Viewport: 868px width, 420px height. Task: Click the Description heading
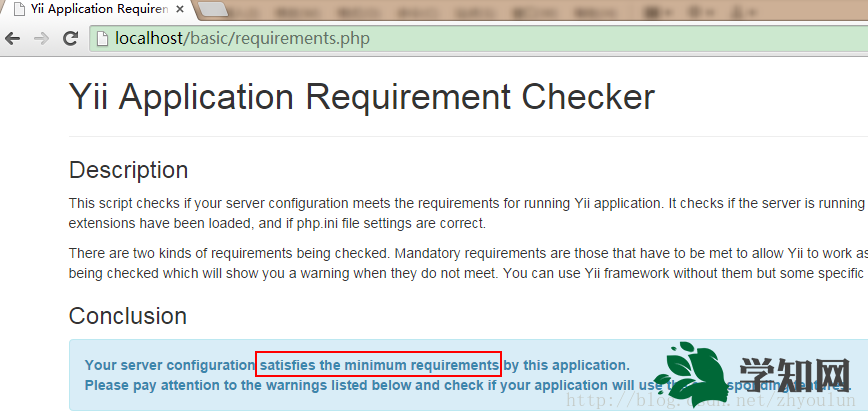tap(128, 170)
